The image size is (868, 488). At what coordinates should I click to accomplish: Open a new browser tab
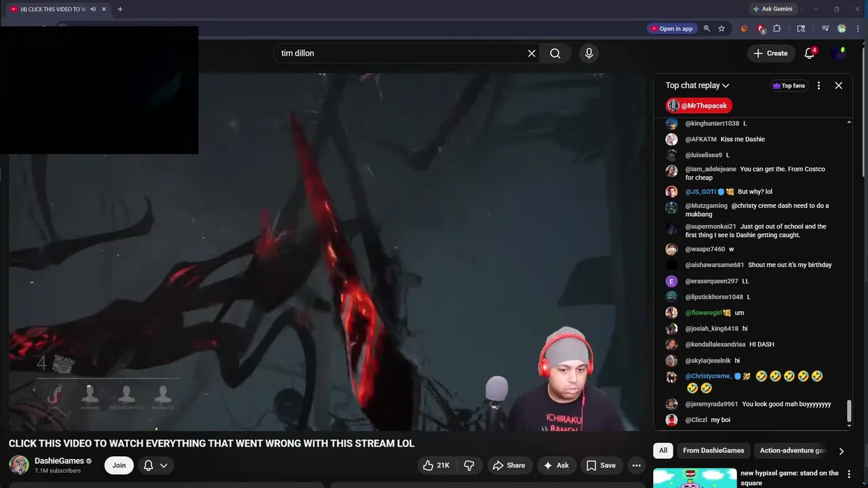point(120,9)
